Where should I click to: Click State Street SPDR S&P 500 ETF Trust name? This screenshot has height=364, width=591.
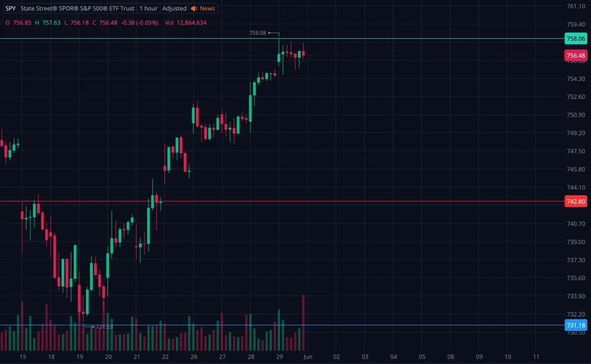click(78, 8)
